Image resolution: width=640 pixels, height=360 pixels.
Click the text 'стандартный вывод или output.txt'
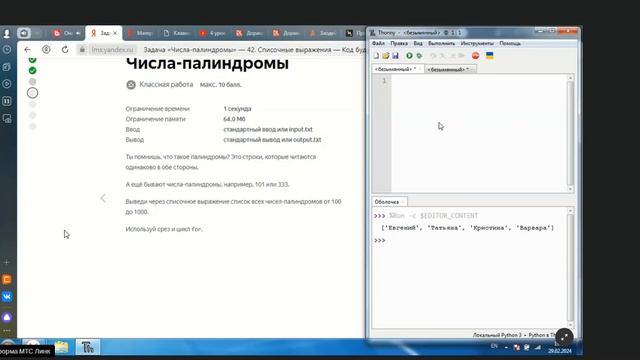[272, 140]
